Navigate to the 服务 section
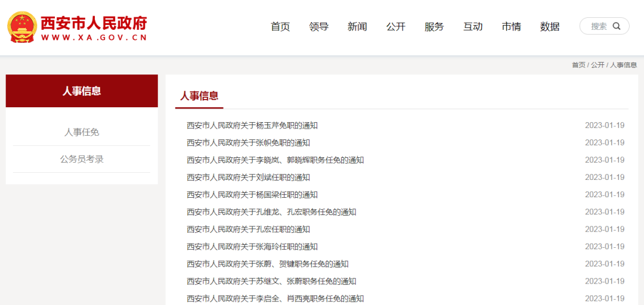Image resolution: width=644 pixels, height=305 pixels. point(434,27)
